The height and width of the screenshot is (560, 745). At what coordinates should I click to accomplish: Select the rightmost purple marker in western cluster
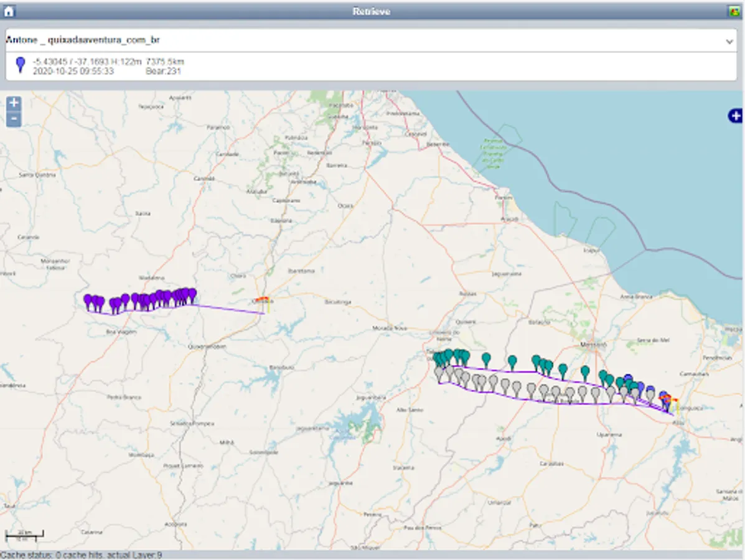tap(192, 293)
